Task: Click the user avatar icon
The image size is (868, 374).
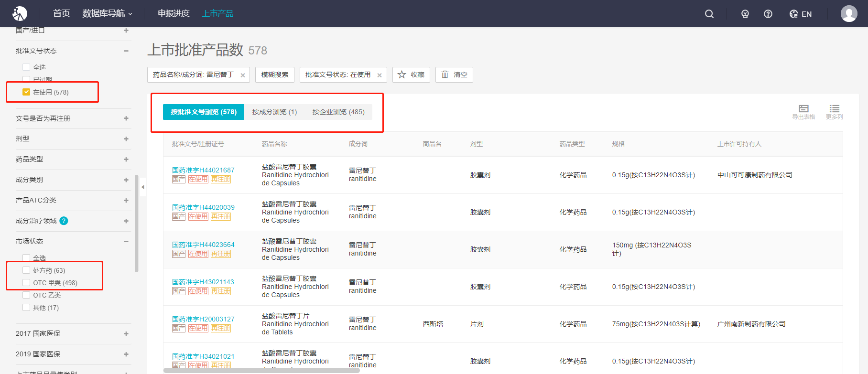Action: 849,13
